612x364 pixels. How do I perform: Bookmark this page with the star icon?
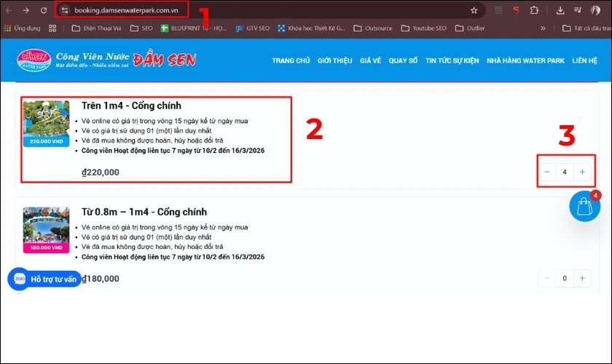click(474, 10)
